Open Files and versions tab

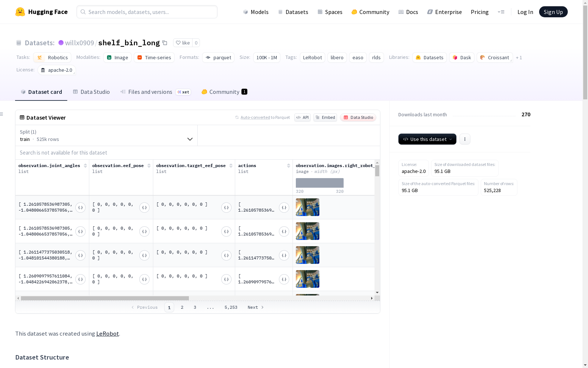tap(155, 92)
